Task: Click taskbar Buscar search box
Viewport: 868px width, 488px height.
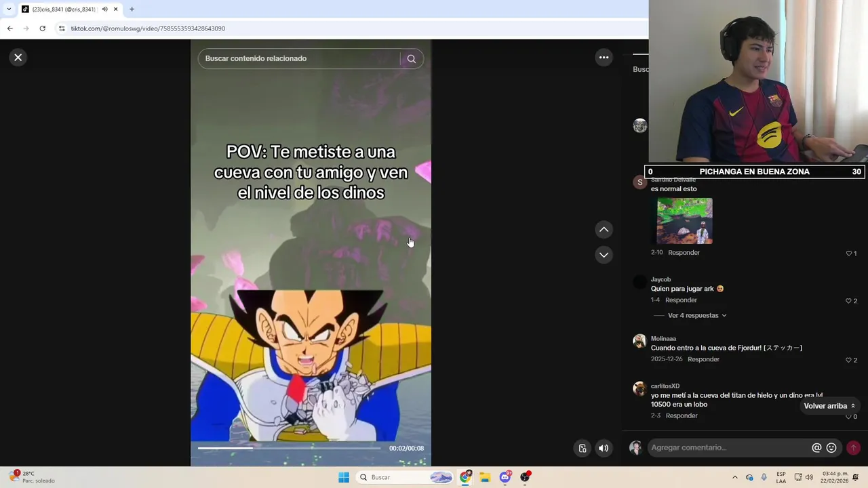Action: point(406,477)
